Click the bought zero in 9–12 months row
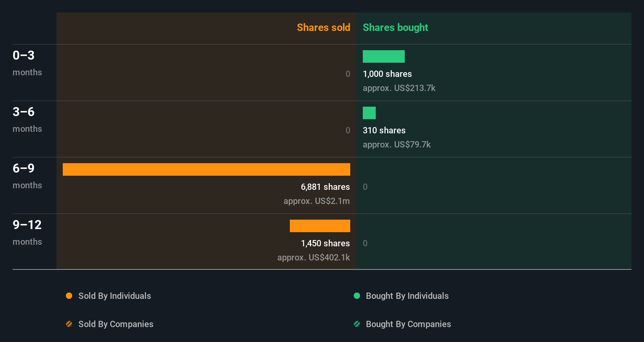This screenshot has height=342, width=644. pos(365,243)
